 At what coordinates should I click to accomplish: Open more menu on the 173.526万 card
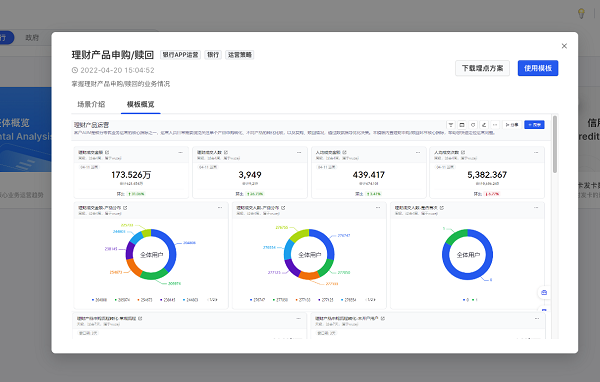pos(180,152)
